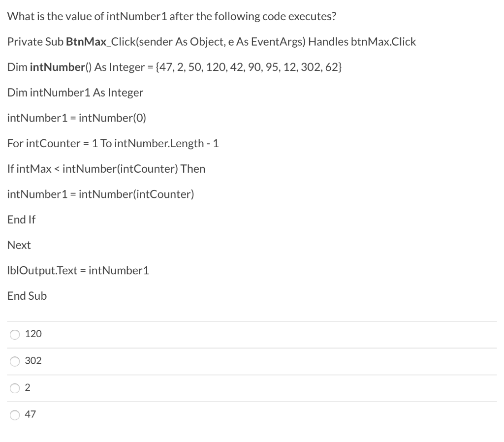The image size is (504, 442).
Task: Click the lblOutput.Text assignment line
Action: coord(78,271)
